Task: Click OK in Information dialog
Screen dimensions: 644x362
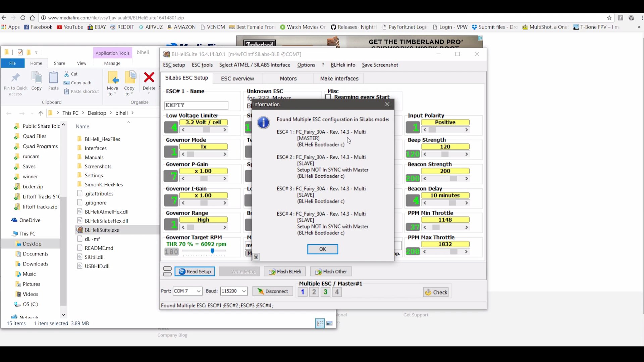Action: click(322, 249)
